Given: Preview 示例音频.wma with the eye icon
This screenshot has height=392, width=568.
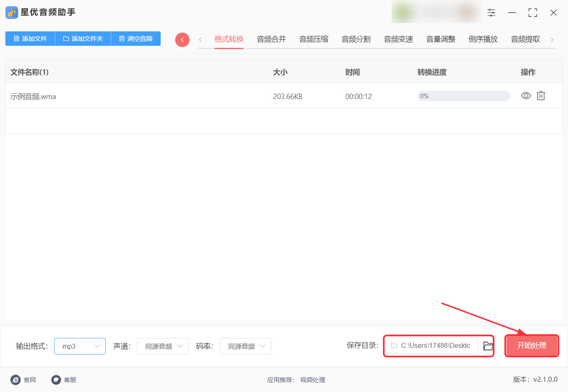Looking at the screenshot, I should tap(526, 96).
